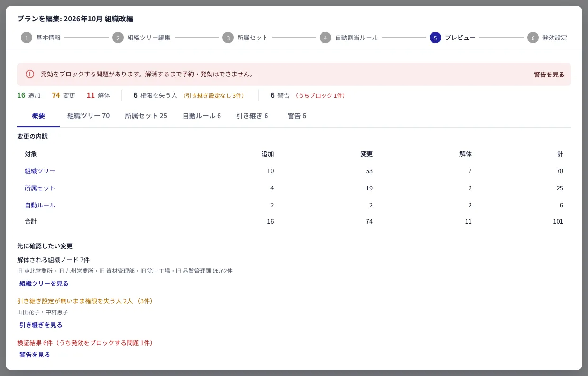Click the 25 total in 所属セット row
588x376 pixels.
[x=560, y=188]
